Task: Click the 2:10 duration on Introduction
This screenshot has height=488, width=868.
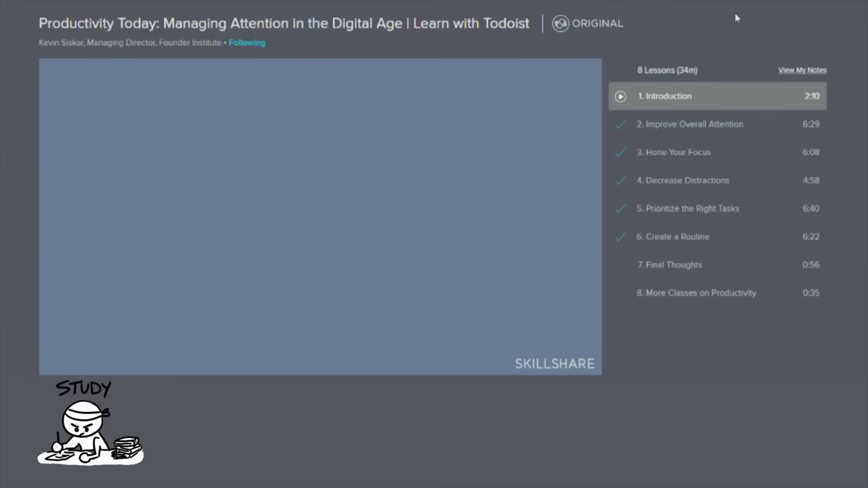Action: pos(812,96)
